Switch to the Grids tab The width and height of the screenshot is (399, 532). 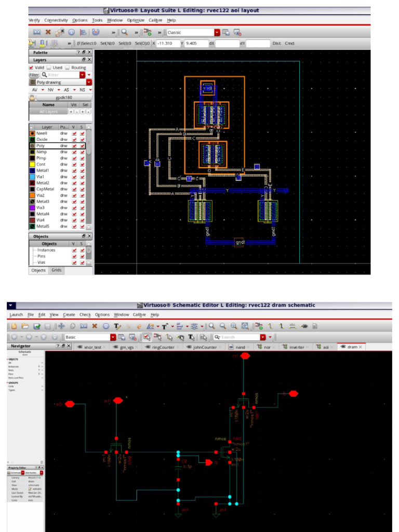coord(57,270)
